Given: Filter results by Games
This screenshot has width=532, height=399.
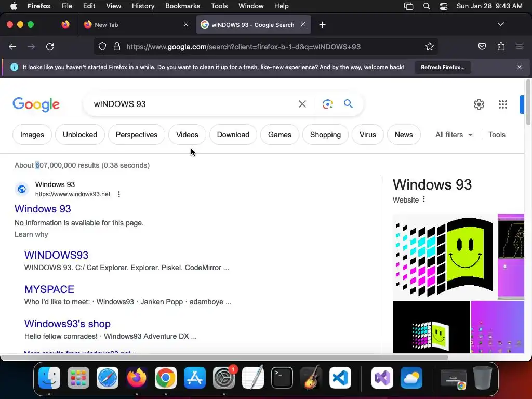Looking at the screenshot, I should (x=280, y=135).
